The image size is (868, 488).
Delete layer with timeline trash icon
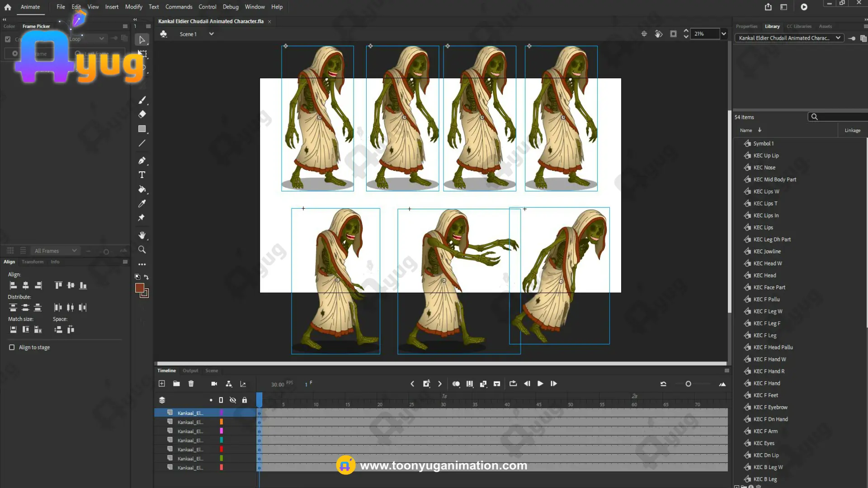191,384
